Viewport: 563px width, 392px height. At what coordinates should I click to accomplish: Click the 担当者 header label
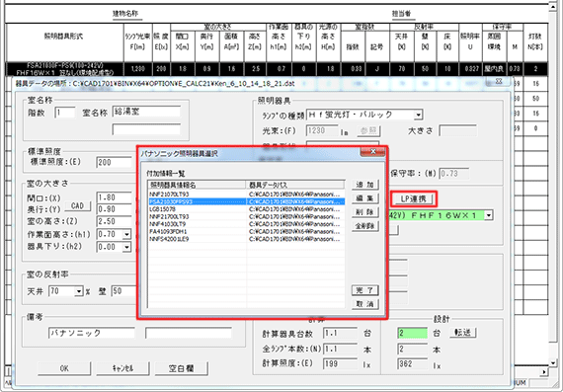[401, 15]
